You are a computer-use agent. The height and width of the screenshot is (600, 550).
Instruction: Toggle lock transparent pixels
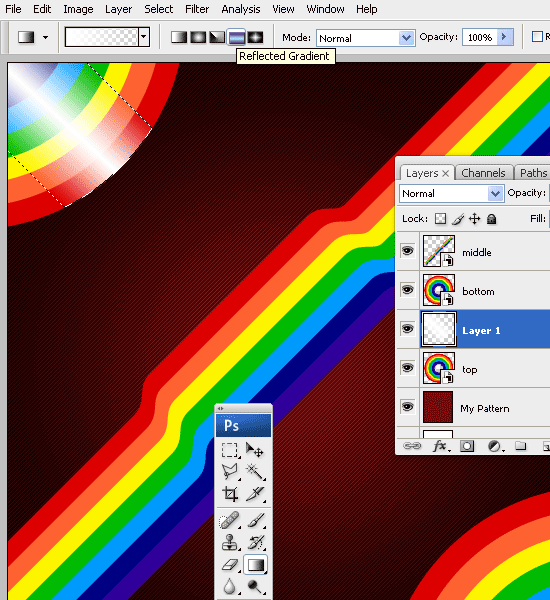[441, 219]
